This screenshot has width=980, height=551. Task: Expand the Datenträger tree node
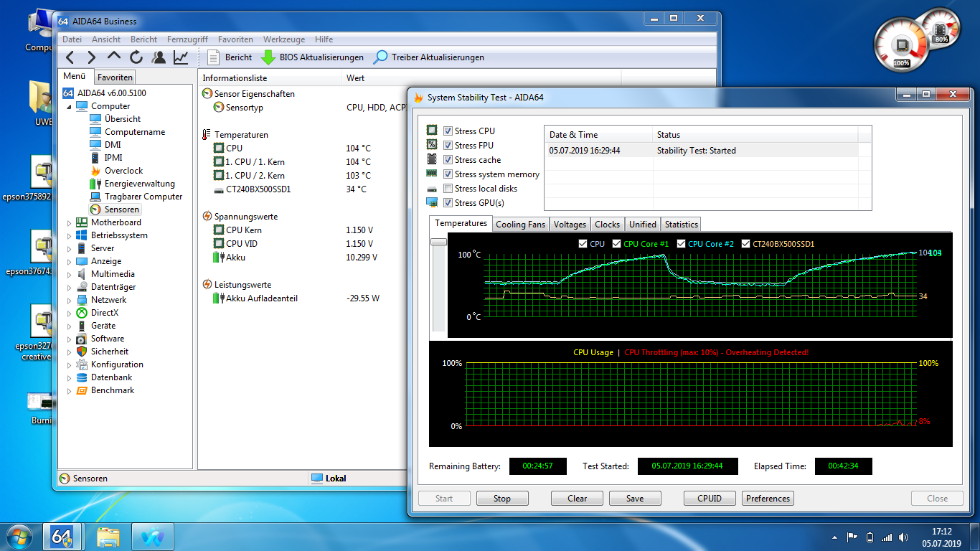(70, 287)
